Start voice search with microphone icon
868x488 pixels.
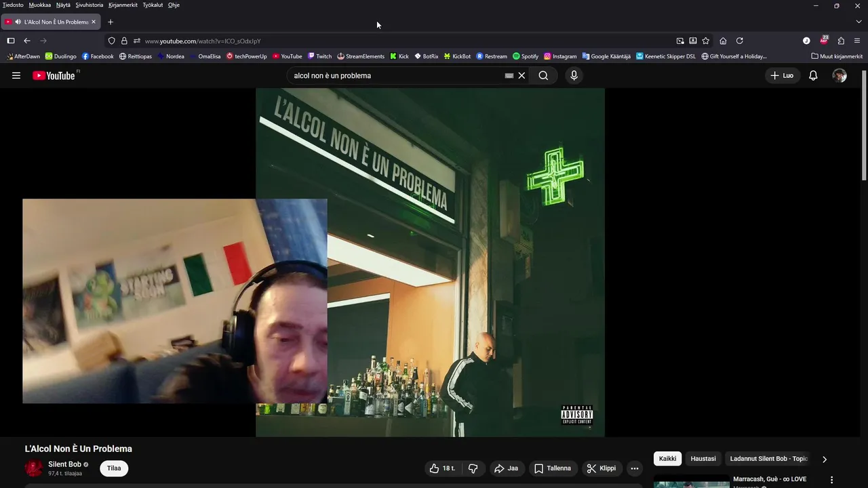click(574, 76)
